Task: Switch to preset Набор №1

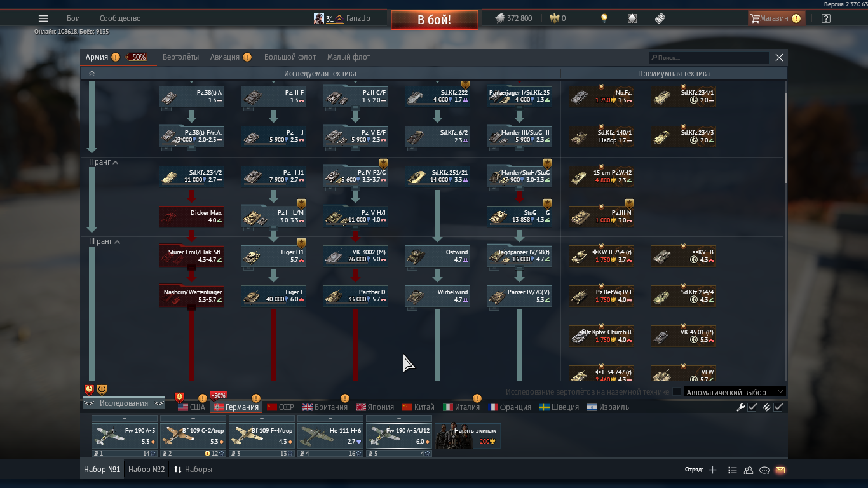Action: tap(102, 470)
